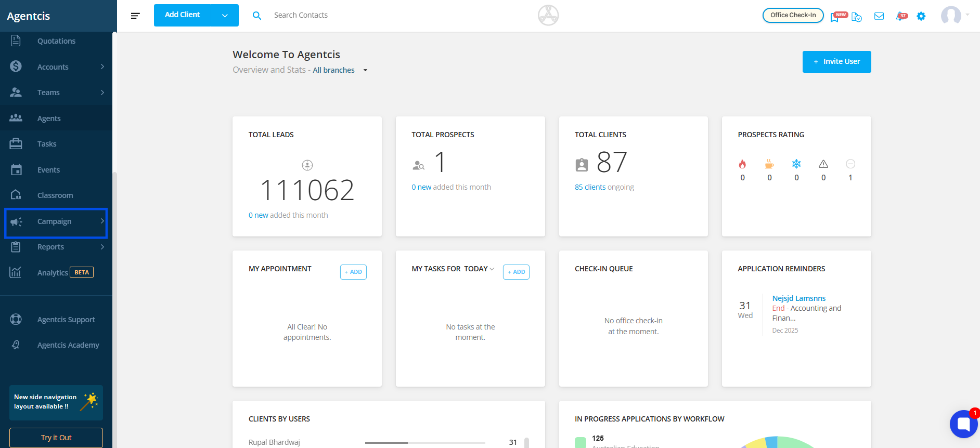The width and height of the screenshot is (980, 448).
Task: Open the mail envelope icon
Action: 879,16
